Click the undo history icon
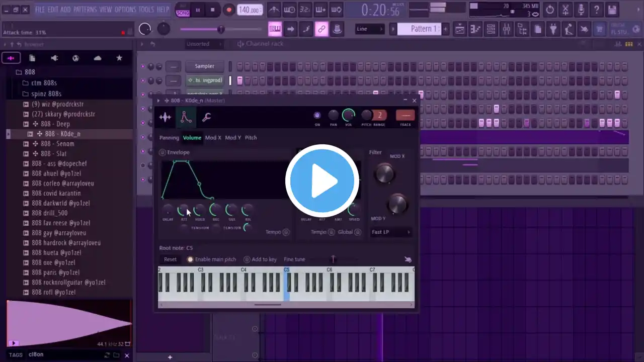 tap(550, 10)
